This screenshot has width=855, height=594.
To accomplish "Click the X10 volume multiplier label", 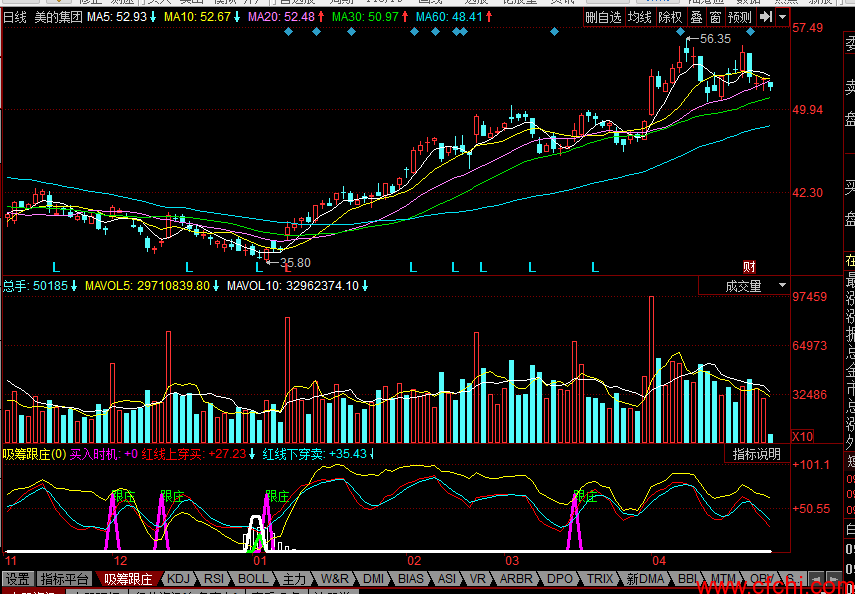I will coord(803,436).
